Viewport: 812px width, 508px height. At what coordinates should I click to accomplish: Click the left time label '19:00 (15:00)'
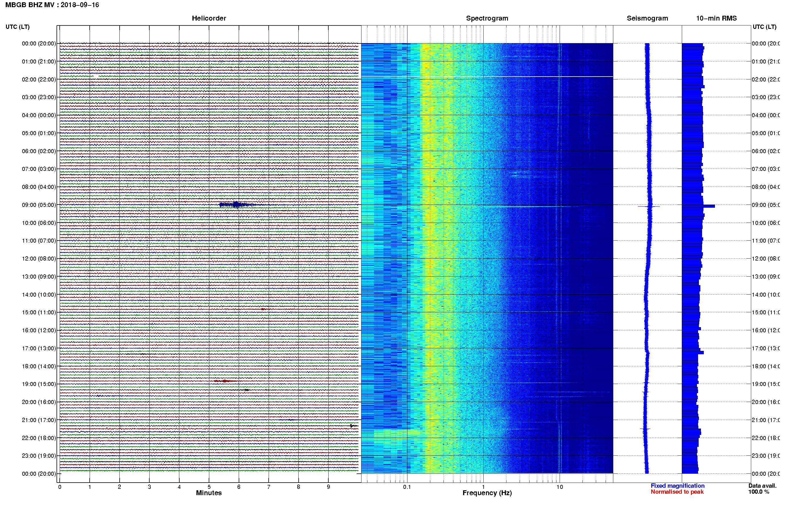39,384
